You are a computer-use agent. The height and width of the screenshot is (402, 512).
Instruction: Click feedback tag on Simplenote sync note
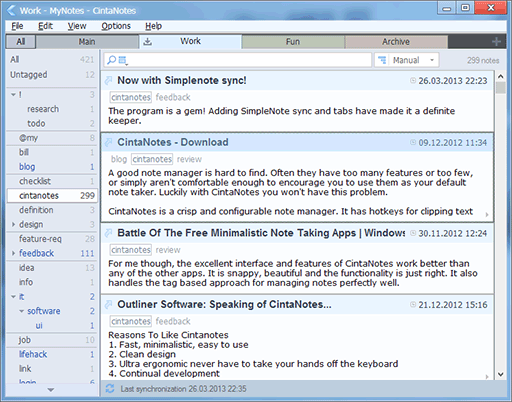pos(173,97)
